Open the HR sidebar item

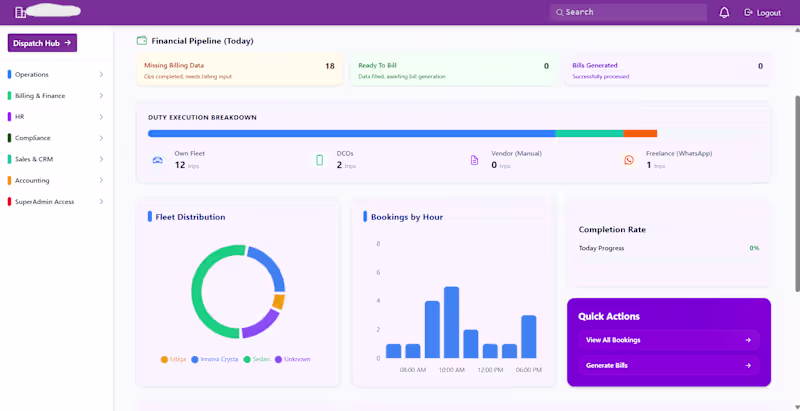56,117
